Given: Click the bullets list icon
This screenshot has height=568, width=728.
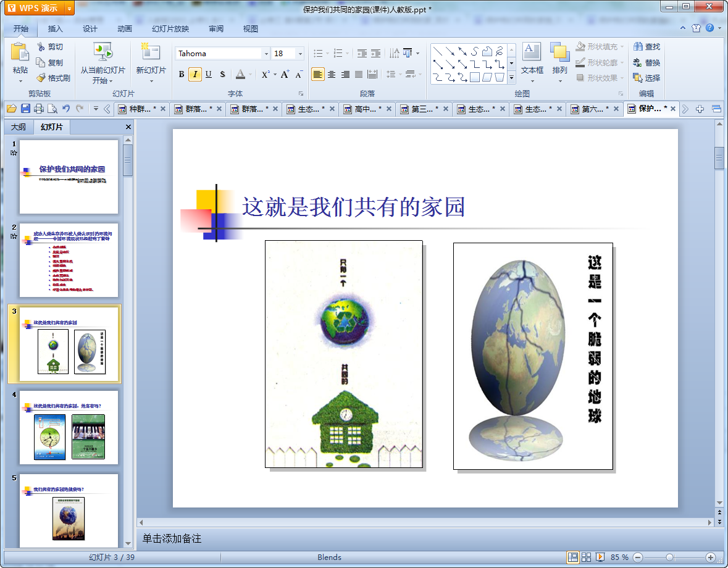Looking at the screenshot, I should click(x=318, y=53).
